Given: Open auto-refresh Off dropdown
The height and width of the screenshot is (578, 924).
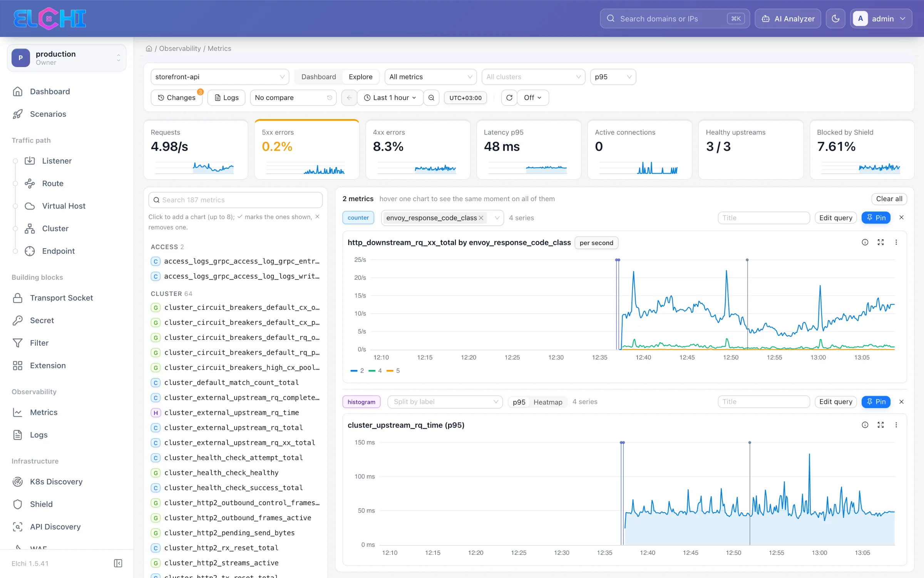Looking at the screenshot, I should tap(533, 97).
